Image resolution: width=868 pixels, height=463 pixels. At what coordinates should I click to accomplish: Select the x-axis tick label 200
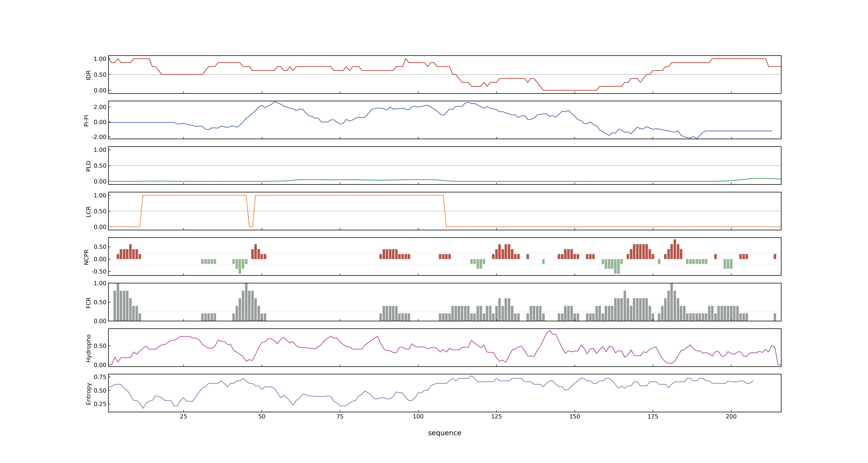[x=731, y=416]
